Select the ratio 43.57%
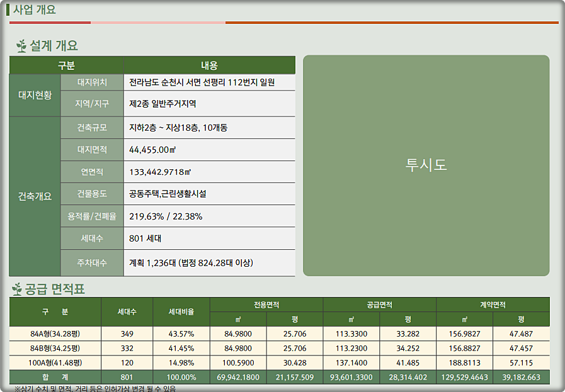The width and height of the screenshot is (565, 392). tap(181, 334)
